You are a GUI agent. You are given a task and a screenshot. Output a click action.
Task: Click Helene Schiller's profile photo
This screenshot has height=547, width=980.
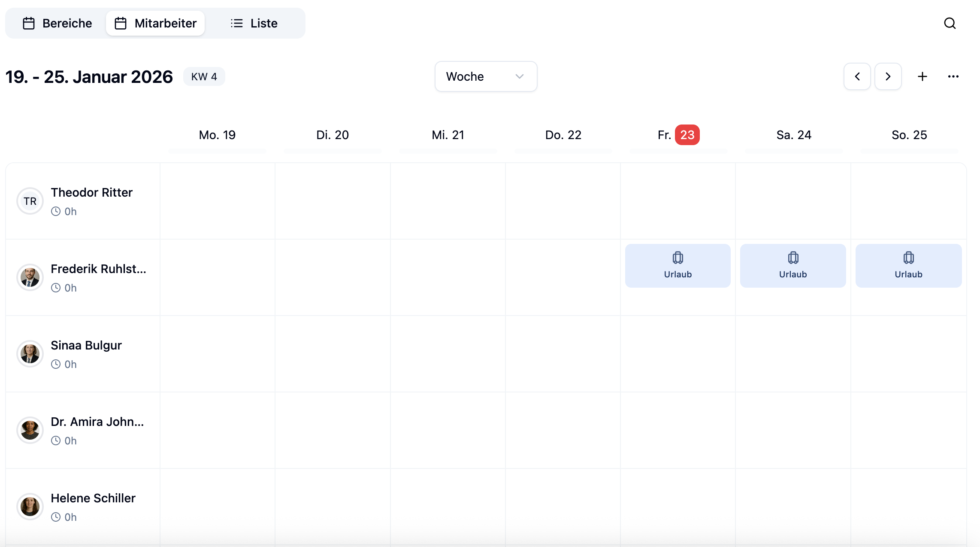click(30, 507)
